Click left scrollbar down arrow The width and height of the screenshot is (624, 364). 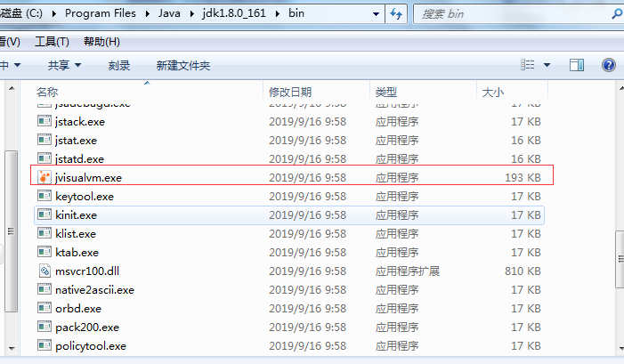12,349
